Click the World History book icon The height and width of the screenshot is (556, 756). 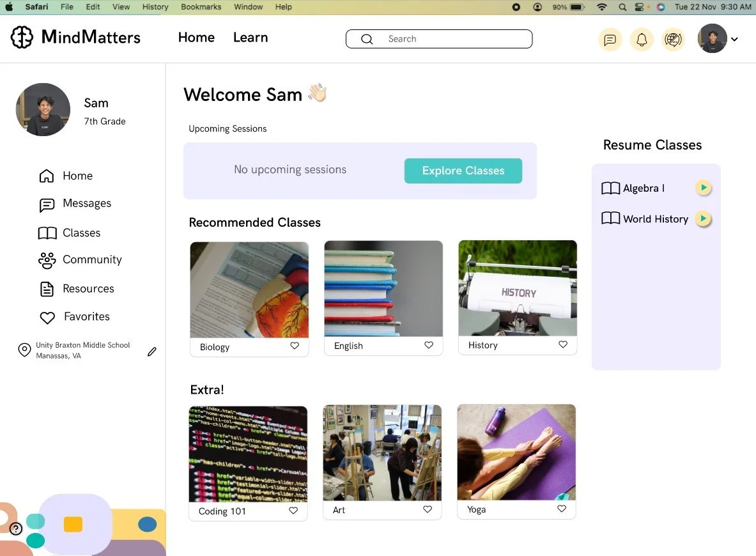[x=610, y=219]
